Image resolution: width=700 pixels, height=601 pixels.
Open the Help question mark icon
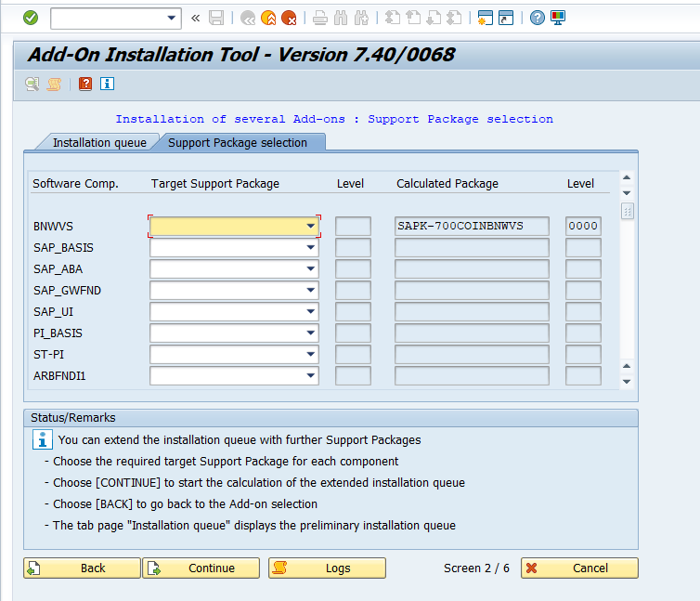(537, 18)
